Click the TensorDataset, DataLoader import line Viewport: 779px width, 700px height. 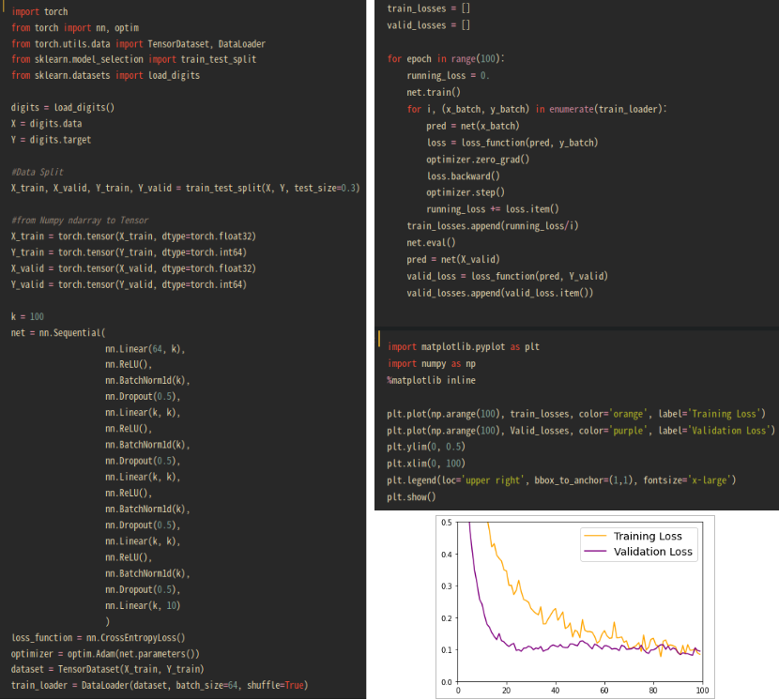pos(138,44)
